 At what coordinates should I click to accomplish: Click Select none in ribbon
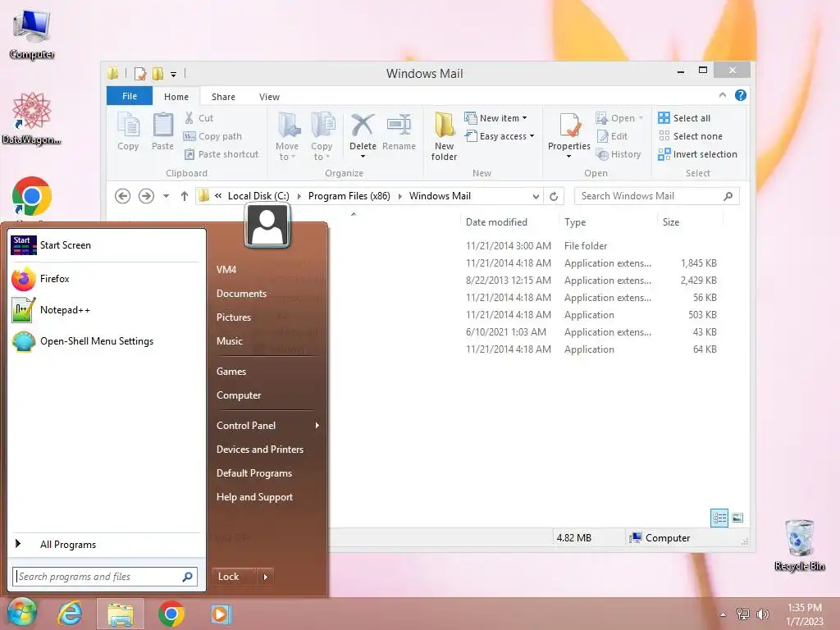tap(690, 136)
